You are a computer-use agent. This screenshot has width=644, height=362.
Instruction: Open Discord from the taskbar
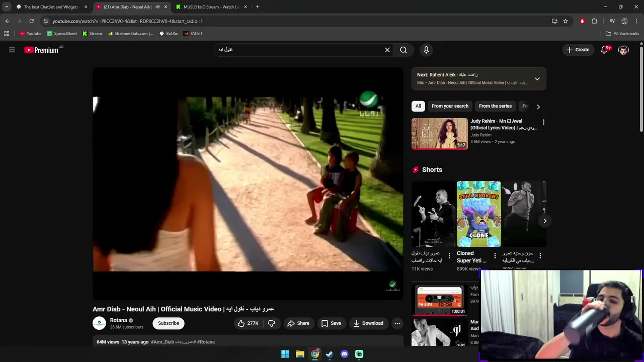344,354
